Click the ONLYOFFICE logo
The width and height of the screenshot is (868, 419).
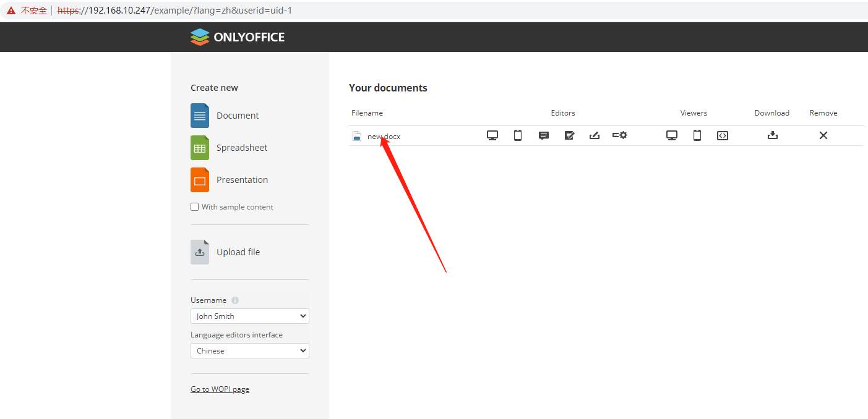click(x=238, y=37)
